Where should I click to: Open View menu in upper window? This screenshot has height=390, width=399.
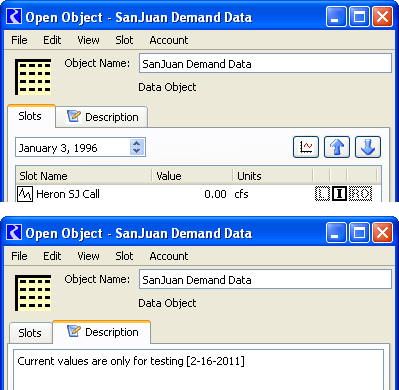(88, 40)
